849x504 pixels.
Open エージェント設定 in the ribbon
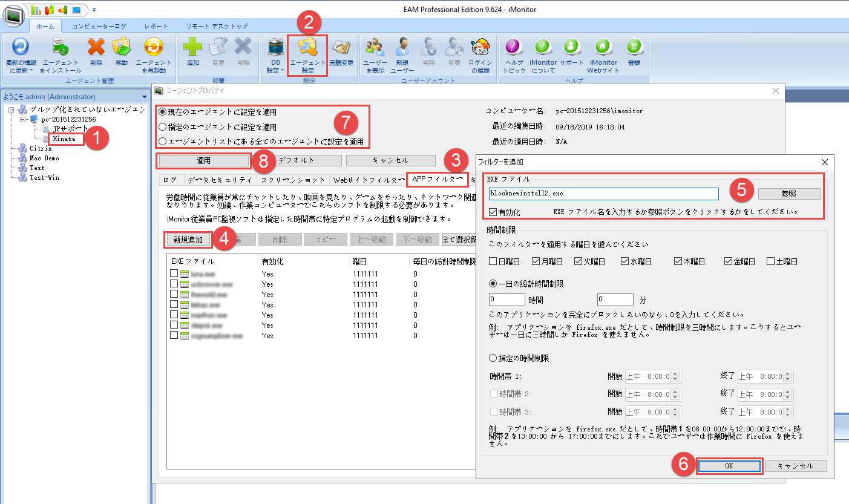tap(307, 55)
